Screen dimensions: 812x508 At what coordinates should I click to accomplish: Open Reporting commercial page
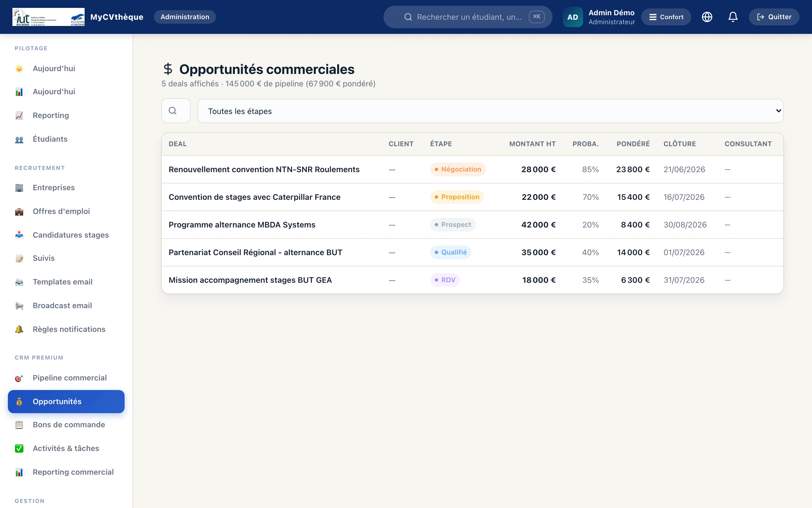click(x=66, y=472)
